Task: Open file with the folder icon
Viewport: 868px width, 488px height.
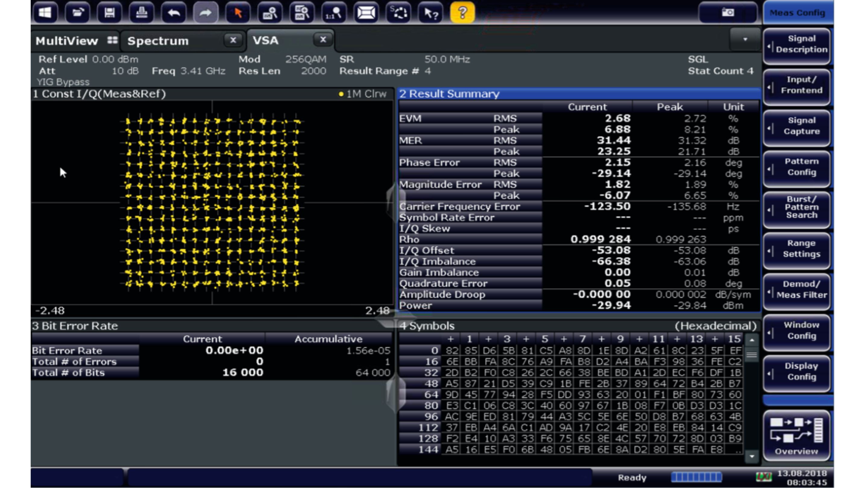Action: tap(77, 13)
